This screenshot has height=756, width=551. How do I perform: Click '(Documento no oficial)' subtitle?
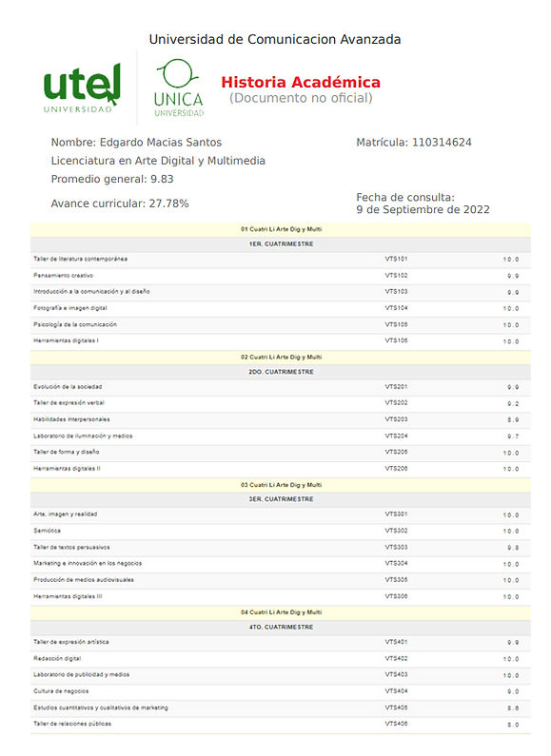click(301, 98)
